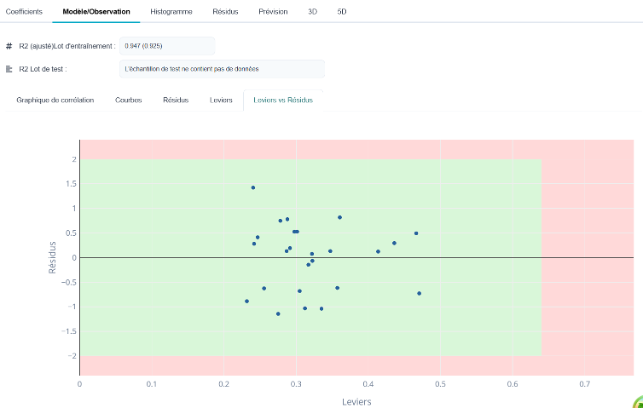Click the Leviers x-axis title
Viewport: 644px width, 408px height.
(356, 402)
